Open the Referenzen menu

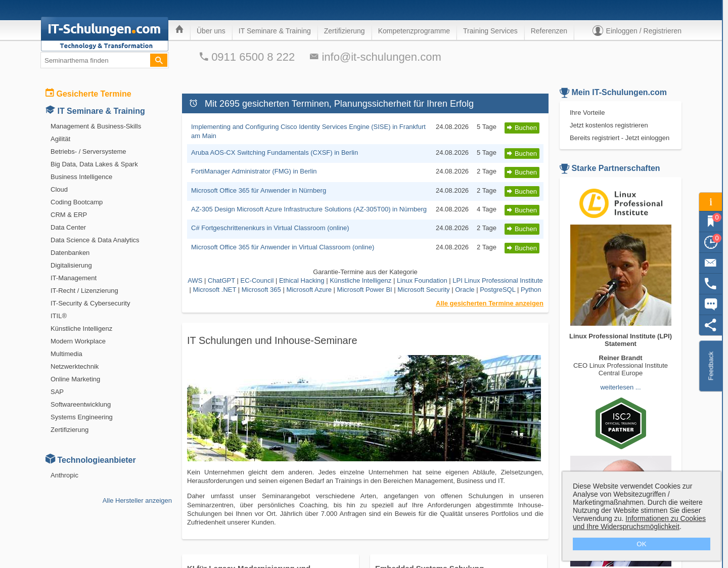[x=549, y=31]
